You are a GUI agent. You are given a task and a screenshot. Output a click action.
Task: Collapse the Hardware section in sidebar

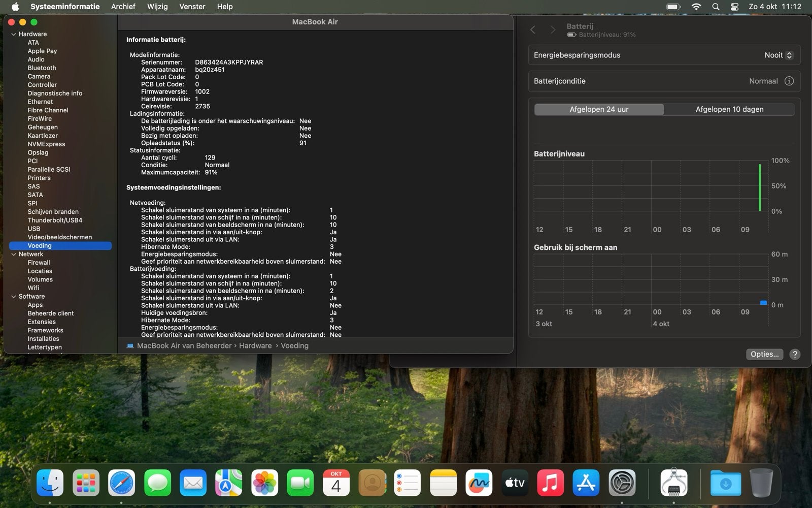pyautogui.click(x=14, y=34)
